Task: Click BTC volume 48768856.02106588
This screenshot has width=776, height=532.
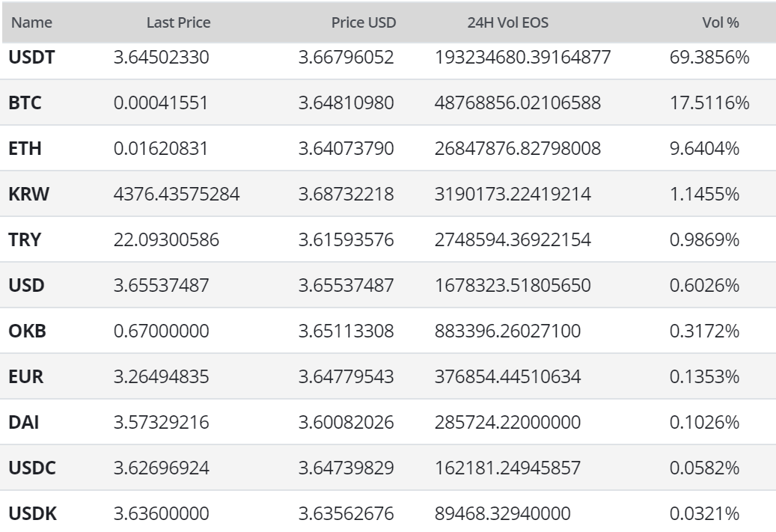Action: coord(518,103)
